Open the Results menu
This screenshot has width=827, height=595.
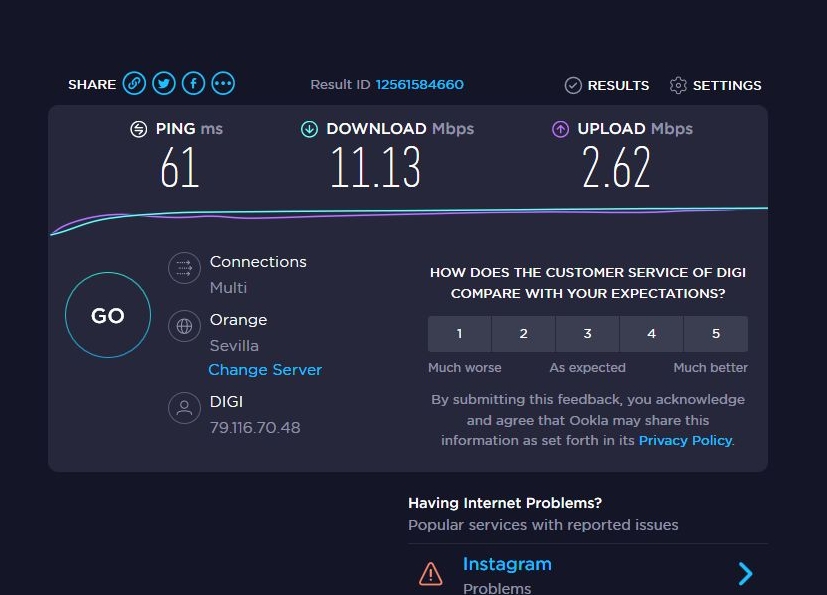(x=607, y=85)
